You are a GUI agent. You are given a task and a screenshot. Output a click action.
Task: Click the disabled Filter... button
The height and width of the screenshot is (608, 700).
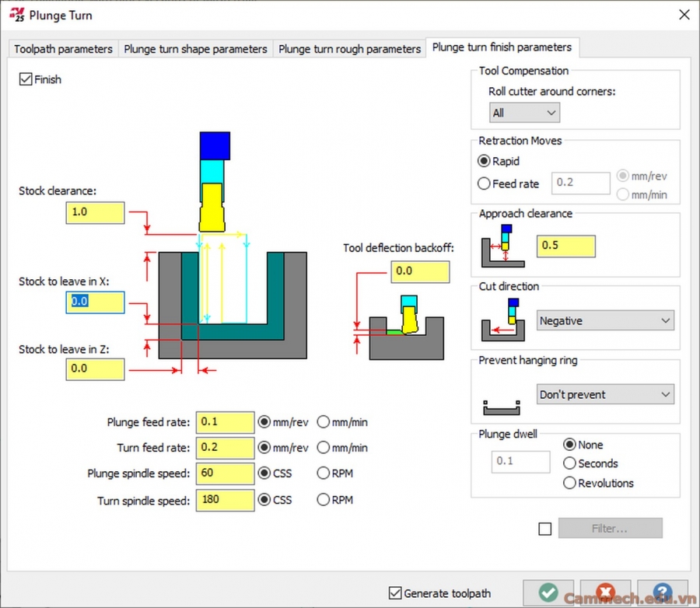click(x=610, y=529)
